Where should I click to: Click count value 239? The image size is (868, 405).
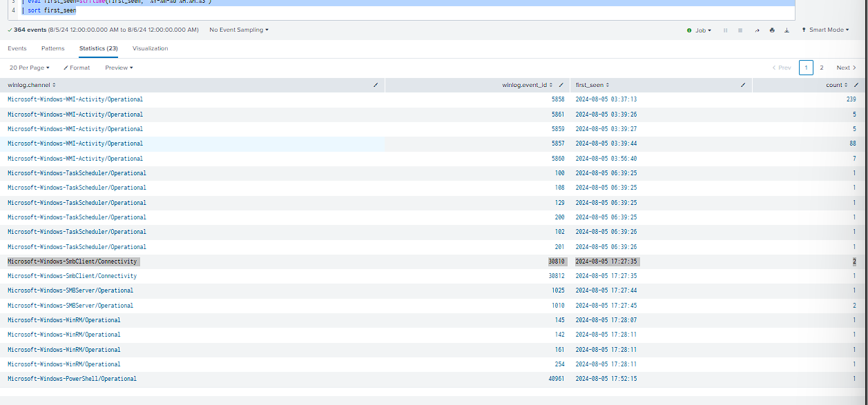(851, 99)
